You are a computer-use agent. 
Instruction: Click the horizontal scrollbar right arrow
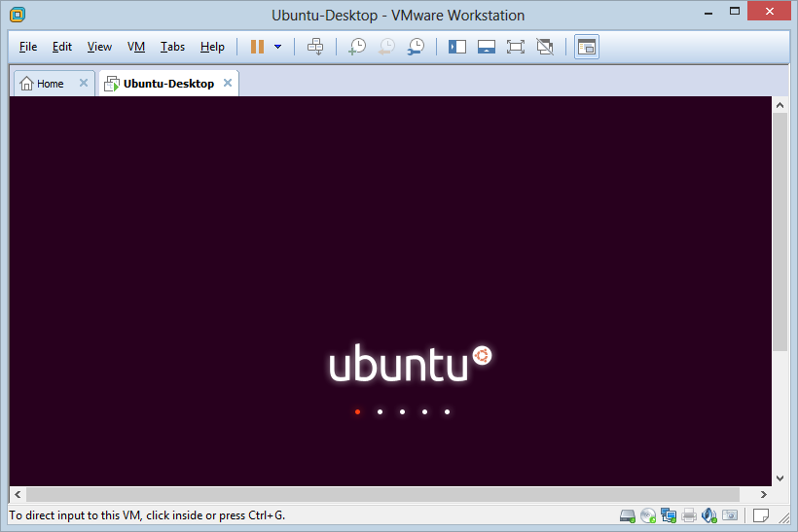(763, 494)
